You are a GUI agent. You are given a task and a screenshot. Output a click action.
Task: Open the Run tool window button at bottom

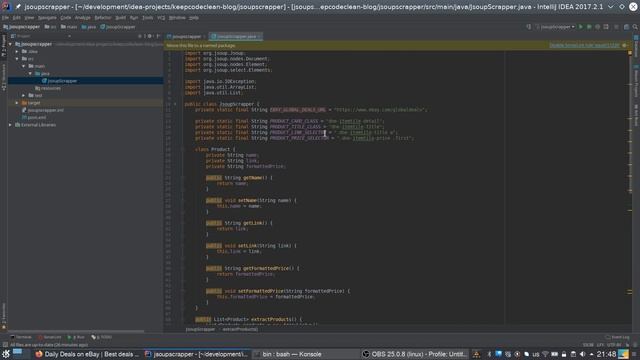(x=76, y=337)
